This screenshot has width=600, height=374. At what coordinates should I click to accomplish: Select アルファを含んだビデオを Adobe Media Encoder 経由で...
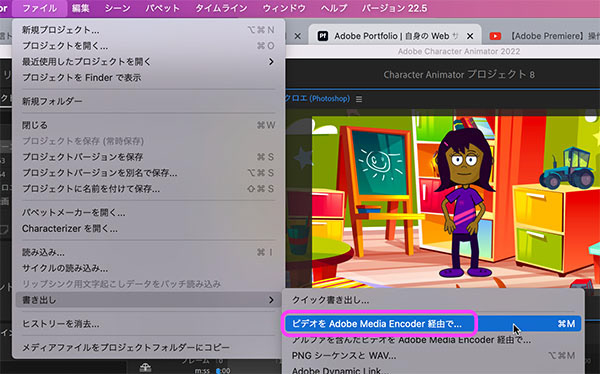pos(433,340)
